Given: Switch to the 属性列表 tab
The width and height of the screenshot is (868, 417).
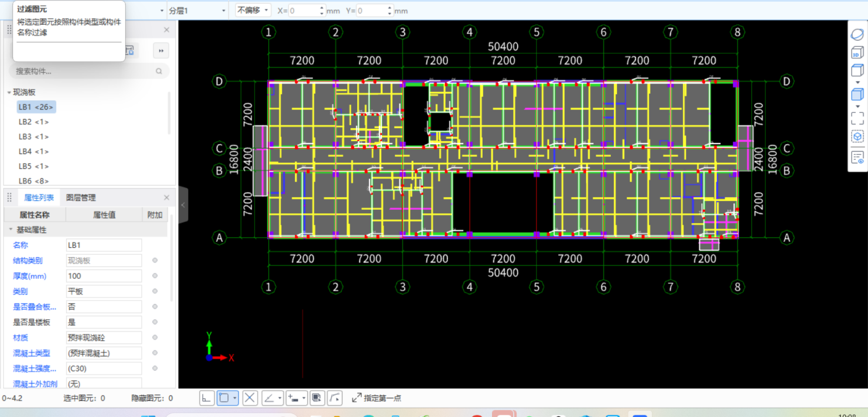Looking at the screenshot, I should [x=39, y=198].
